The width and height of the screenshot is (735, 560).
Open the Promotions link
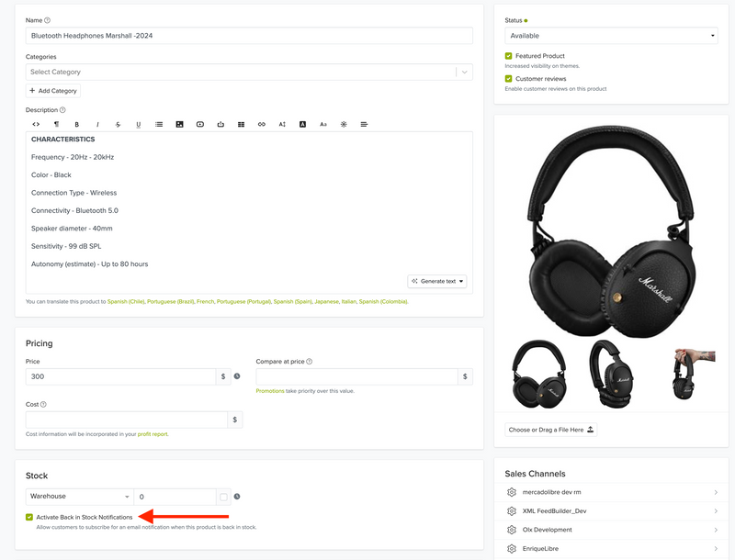point(270,391)
